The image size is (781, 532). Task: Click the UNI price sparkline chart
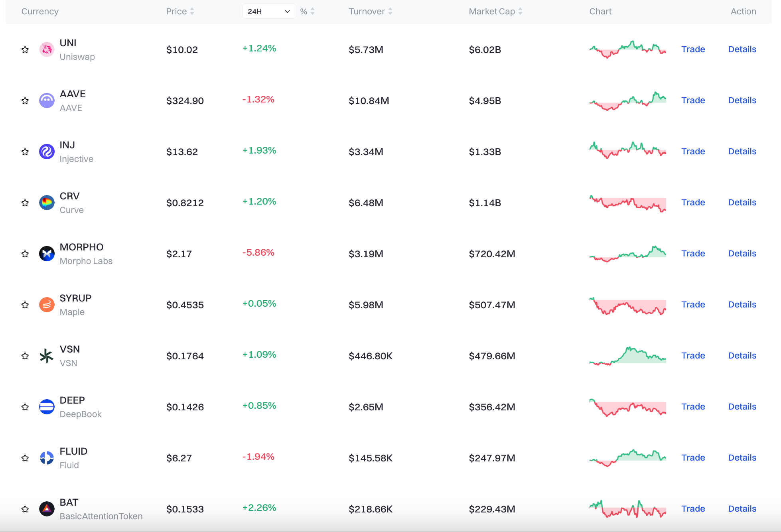(628, 49)
